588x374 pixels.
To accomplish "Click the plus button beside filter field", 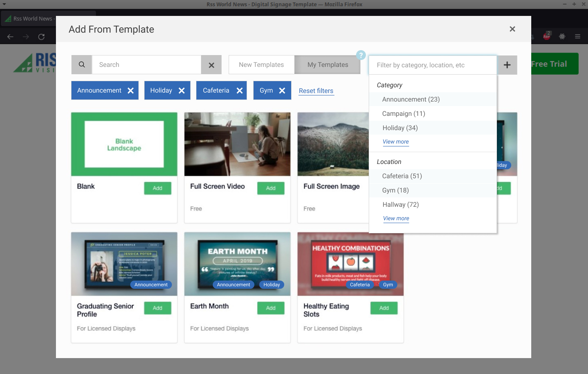I will click(x=507, y=65).
